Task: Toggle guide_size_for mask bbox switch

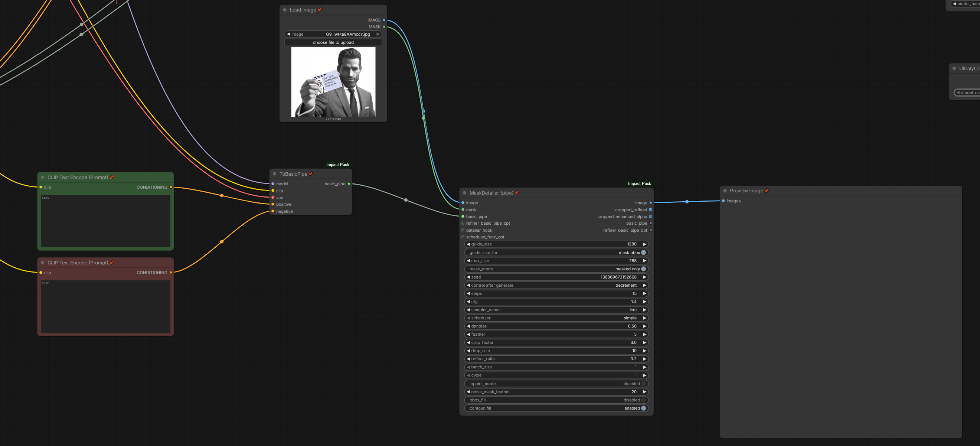Action: [643, 253]
